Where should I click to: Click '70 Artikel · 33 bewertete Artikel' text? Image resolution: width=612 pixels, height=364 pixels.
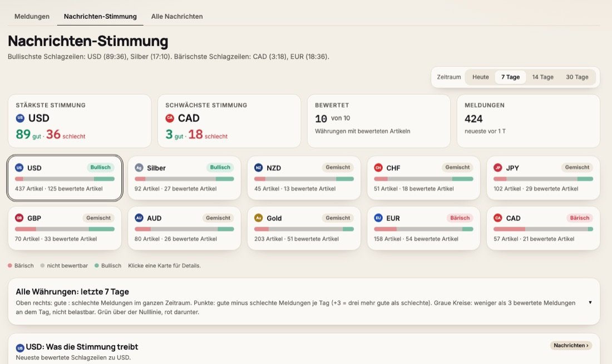[x=56, y=239]
